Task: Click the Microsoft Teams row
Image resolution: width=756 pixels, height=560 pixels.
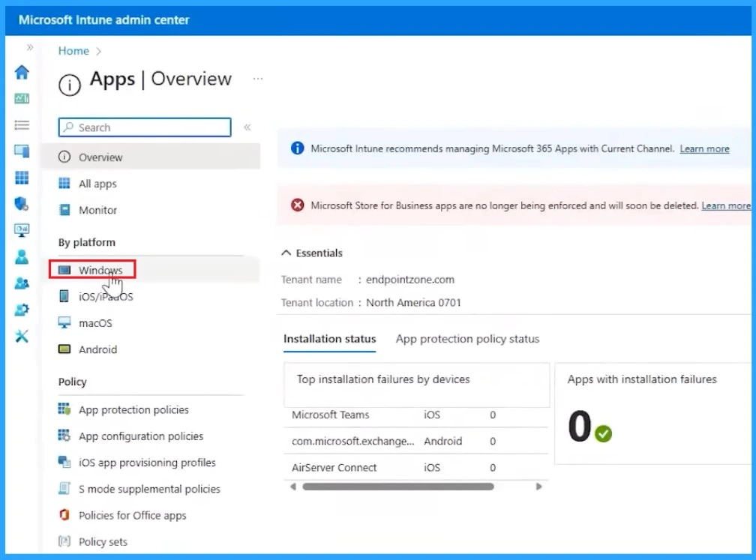Action: (x=416, y=415)
